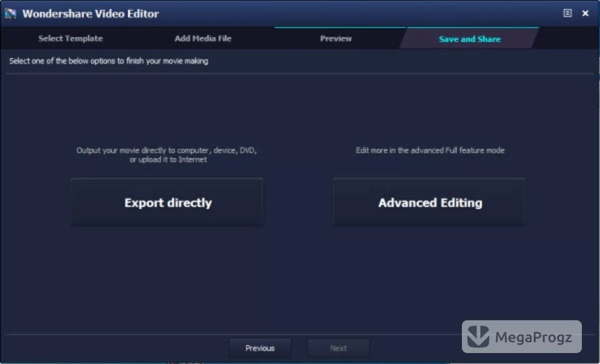This screenshot has height=364, width=600.
Task: Go back with the Previous button
Action: [260, 348]
